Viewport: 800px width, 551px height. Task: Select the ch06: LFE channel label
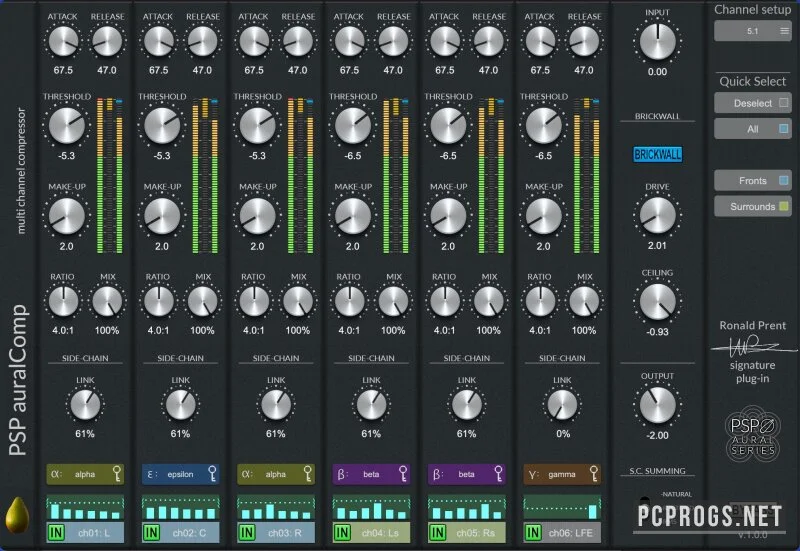pyautogui.click(x=571, y=533)
